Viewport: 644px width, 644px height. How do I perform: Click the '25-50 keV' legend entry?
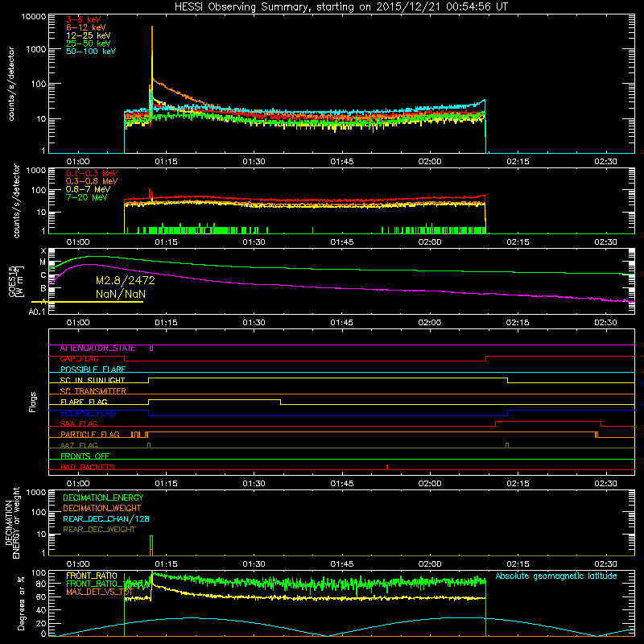coord(89,43)
